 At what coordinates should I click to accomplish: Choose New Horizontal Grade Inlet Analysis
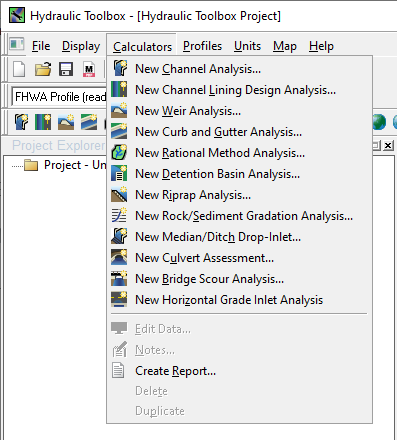tap(240, 300)
